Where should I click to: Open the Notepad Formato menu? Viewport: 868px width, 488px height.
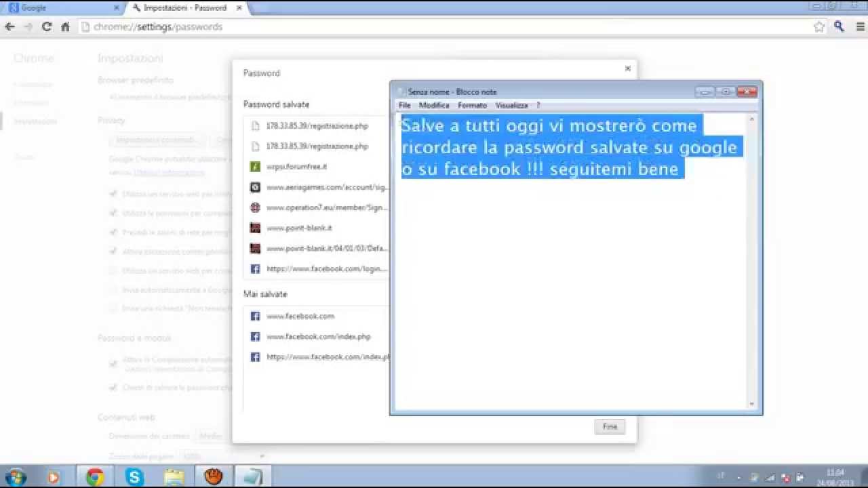(x=473, y=106)
